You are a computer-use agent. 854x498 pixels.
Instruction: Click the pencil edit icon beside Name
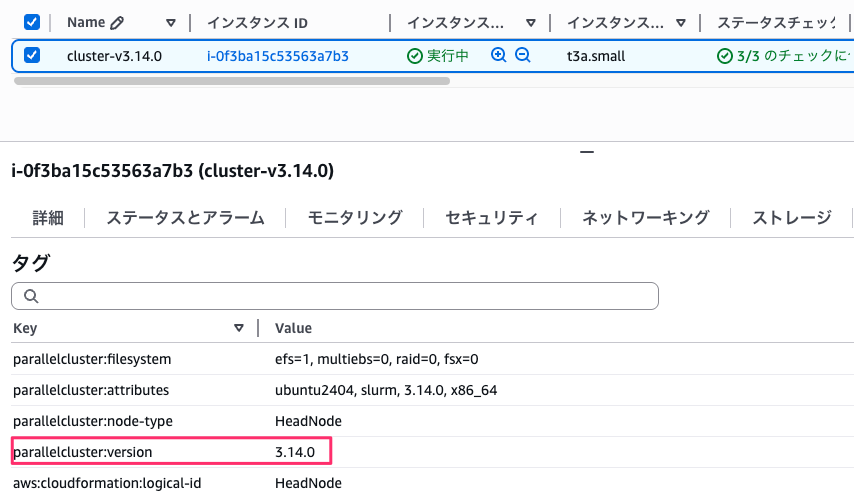pos(117,22)
